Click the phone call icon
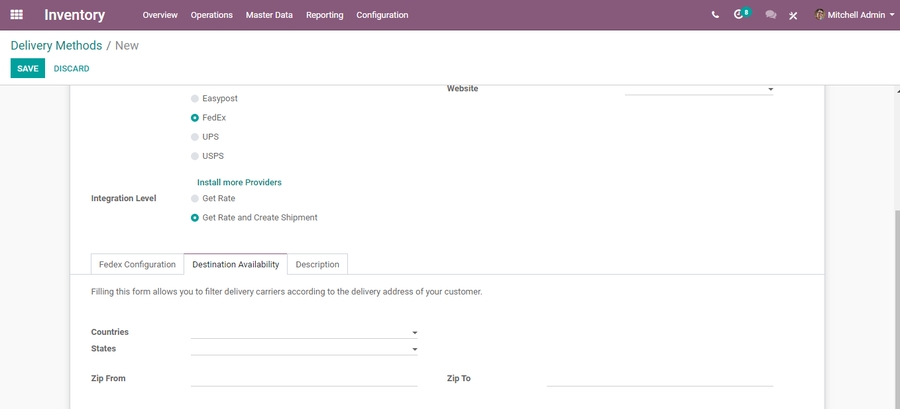The height and width of the screenshot is (409, 900). tap(715, 15)
